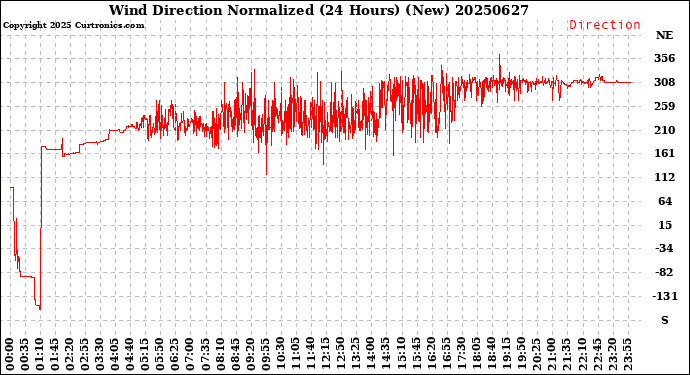690x375 pixels.
Task: Click the '04:05' time label
Action: coord(115,354)
